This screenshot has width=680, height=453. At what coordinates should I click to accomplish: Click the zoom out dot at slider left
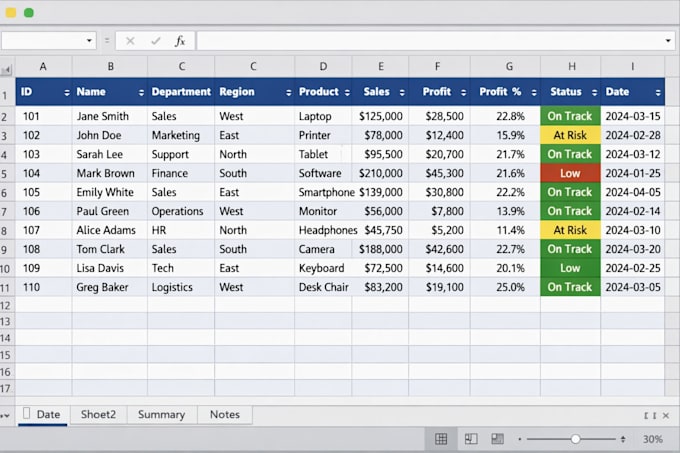[520, 439]
